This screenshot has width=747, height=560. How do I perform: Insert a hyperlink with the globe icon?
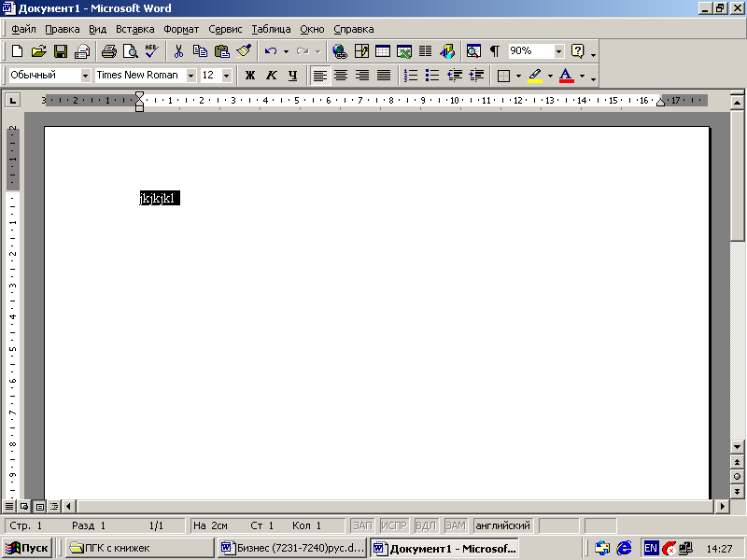coord(340,51)
